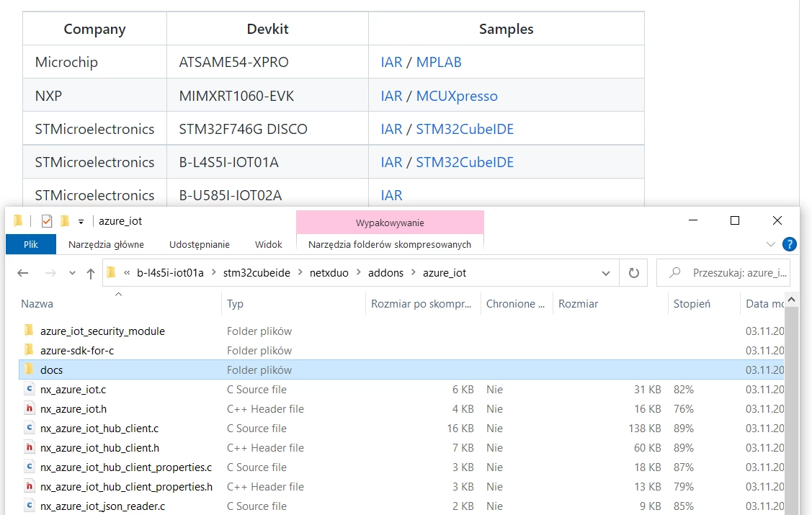The image size is (812, 515).
Task: Navigate to stm32cubeide in the breadcrumb
Action: (256, 273)
